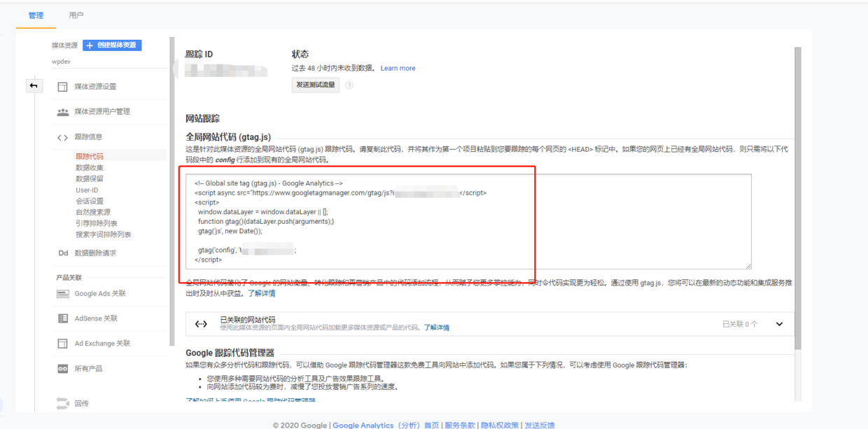Click the Google 跟踪代码管理器 heading
868x429 pixels.
pos(230,353)
